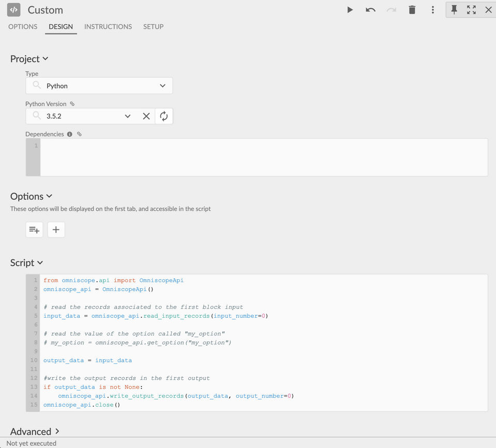Screen dimensions: 496x448
Task: Collapse the Project section
Action: [x=29, y=59]
